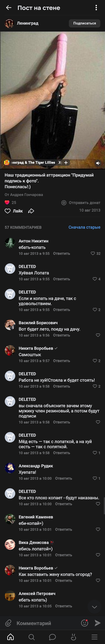Add the Tiger Lillies track with plus
Image resolution: width=105 pixels, height=644 pixels.
(66, 162)
